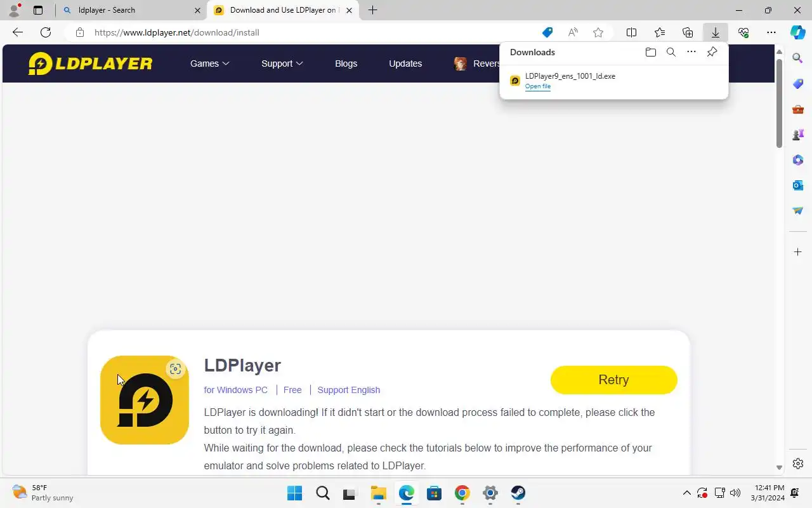The height and width of the screenshot is (508, 812).
Task: Close the ldplayer - Search tab
Action: pos(197,10)
